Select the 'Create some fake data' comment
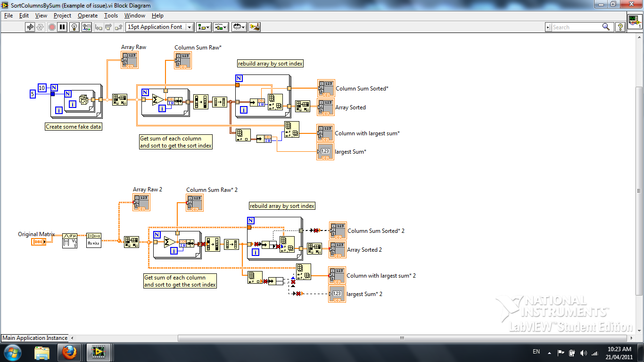The image size is (644, 362). [74, 127]
